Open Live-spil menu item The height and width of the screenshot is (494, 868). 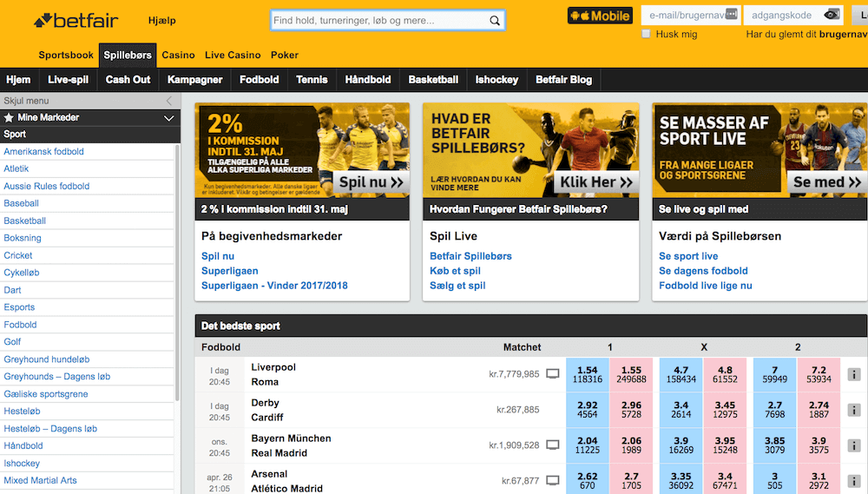tap(68, 80)
